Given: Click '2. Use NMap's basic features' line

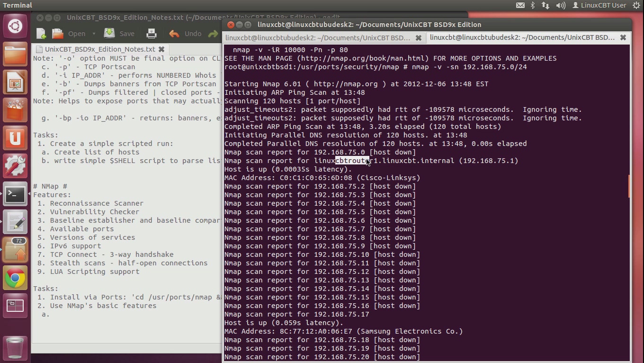Looking at the screenshot, I should [x=97, y=306].
